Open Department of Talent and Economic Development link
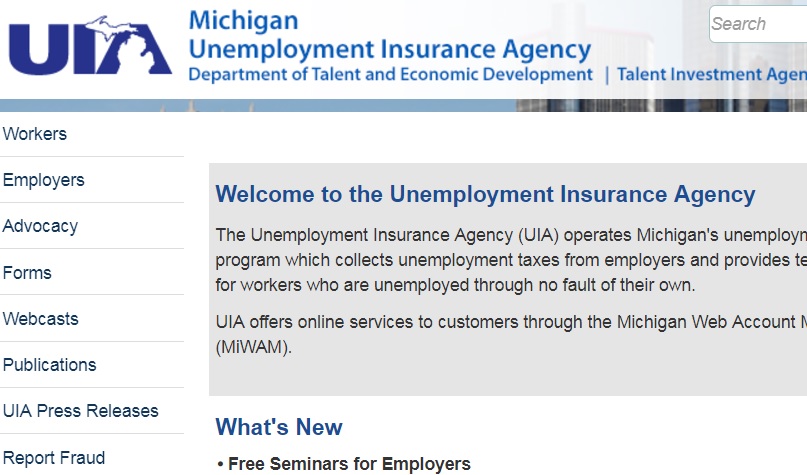The width and height of the screenshot is (807, 475). point(390,74)
